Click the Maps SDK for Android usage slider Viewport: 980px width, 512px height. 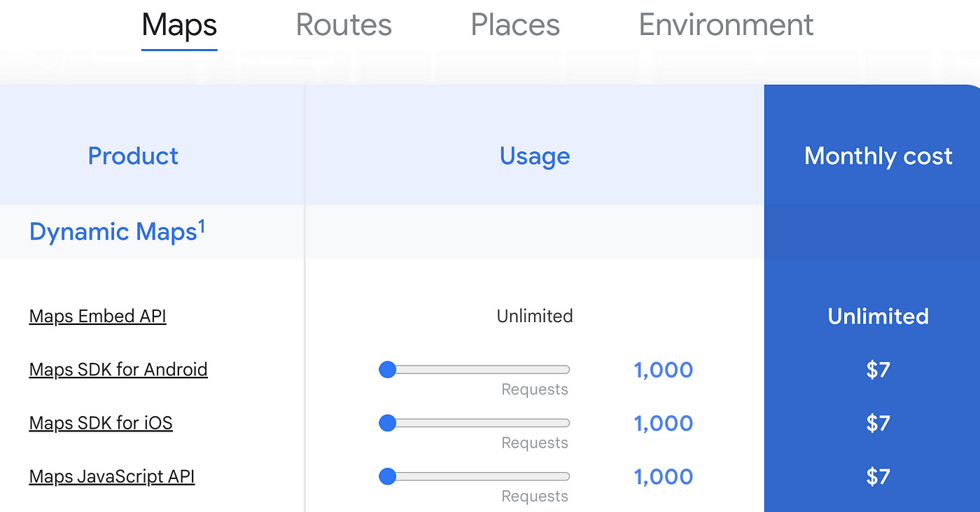[x=475, y=370]
